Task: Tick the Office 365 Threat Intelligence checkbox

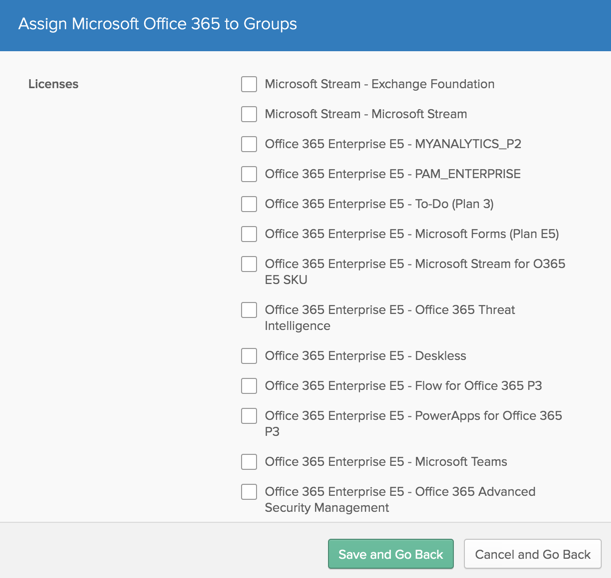Action: tap(249, 310)
